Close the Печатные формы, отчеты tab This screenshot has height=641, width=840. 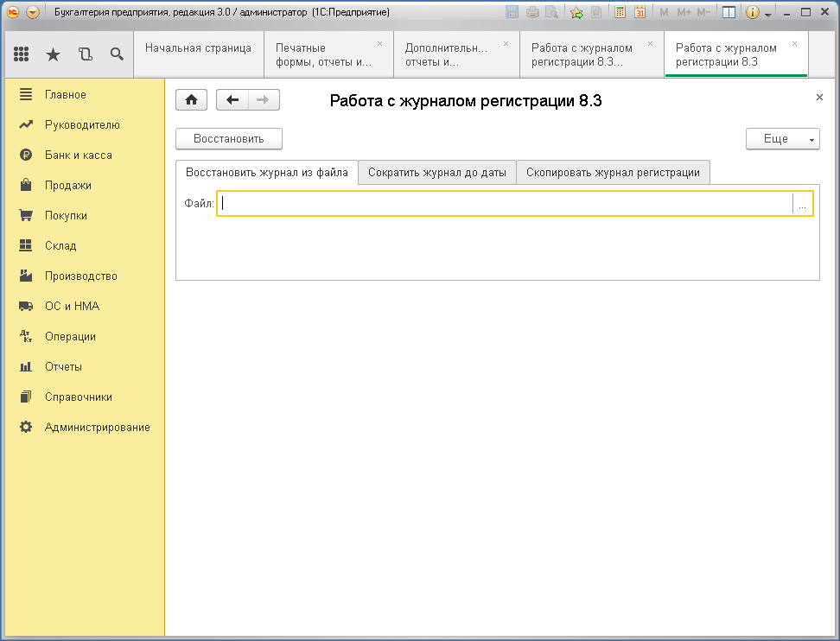click(380, 44)
